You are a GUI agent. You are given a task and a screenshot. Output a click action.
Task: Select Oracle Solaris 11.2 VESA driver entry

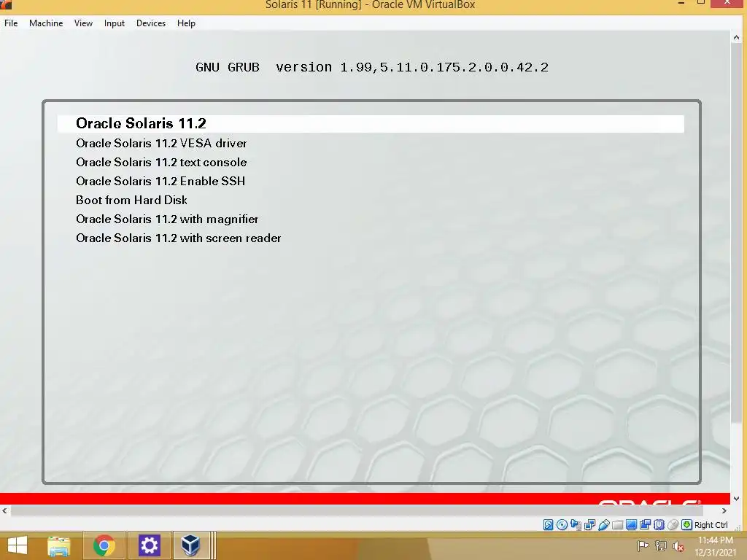[x=161, y=143]
